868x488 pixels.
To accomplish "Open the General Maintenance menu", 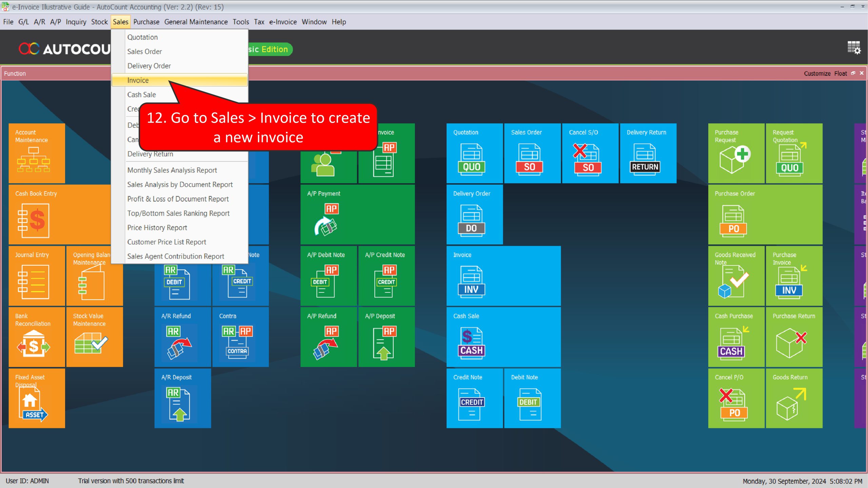I will 196,22.
